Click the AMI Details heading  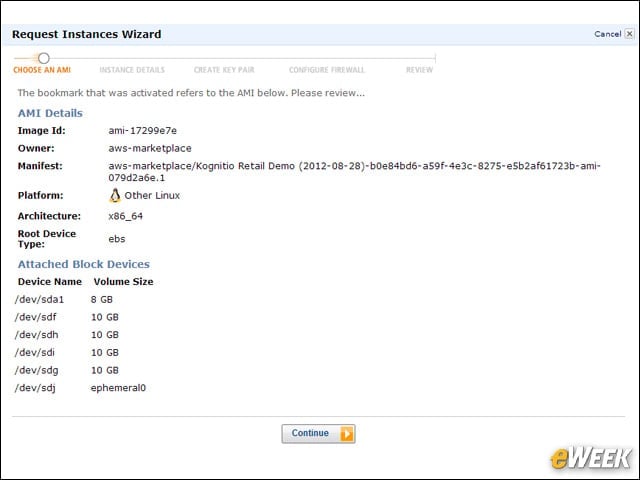50,113
